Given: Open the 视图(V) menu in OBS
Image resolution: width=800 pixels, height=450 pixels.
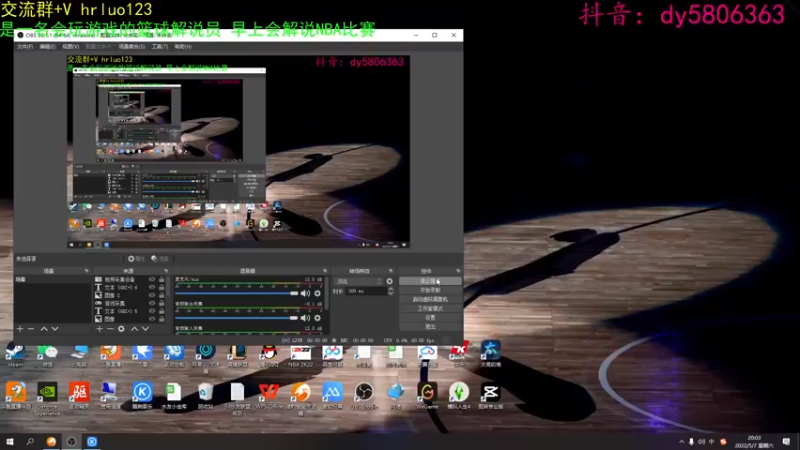Looking at the screenshot, I should point(70,46).
